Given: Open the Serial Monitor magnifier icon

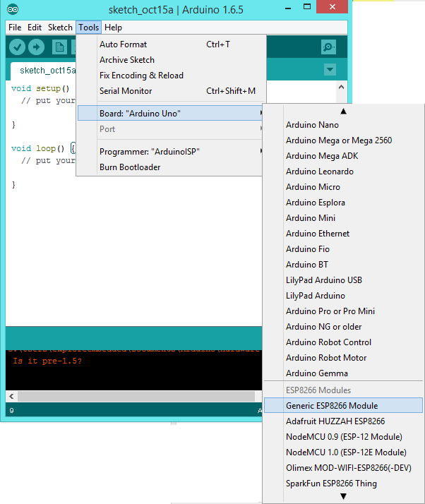Looking at the screenshot, I should 328,47.
